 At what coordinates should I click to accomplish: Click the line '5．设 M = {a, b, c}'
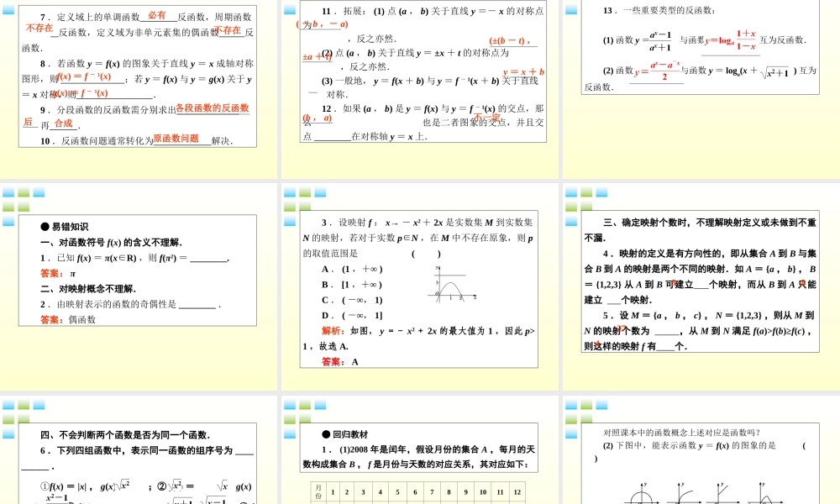pyautogui.click(x=708, y=316)
